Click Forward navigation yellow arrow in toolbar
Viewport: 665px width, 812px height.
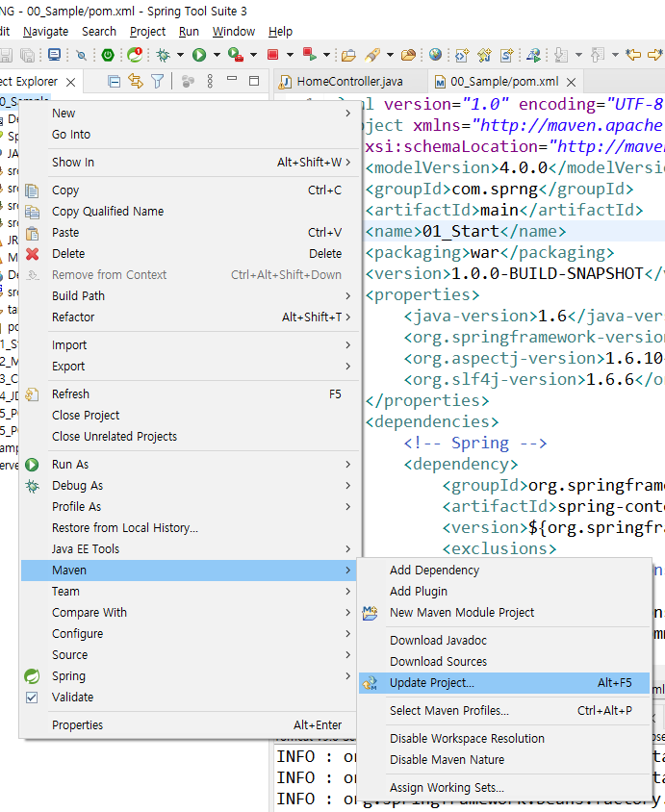coord(655,55)
